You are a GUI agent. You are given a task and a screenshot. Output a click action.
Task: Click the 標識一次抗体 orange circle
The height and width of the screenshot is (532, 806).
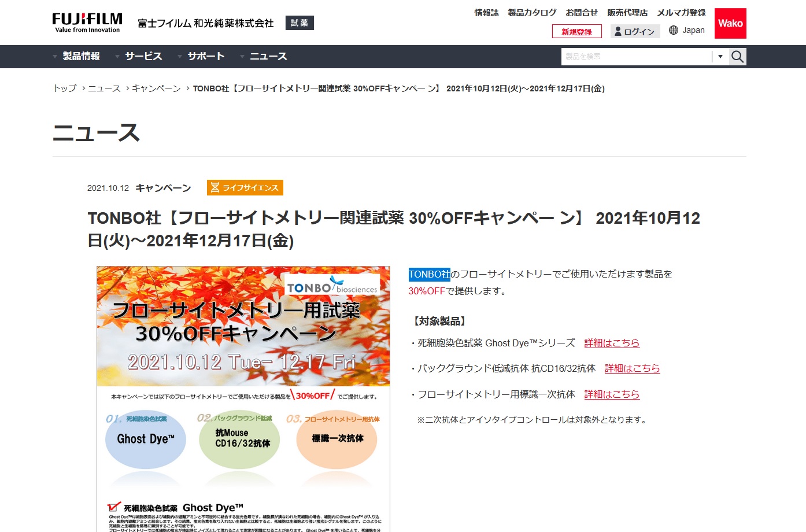(337, 439)
